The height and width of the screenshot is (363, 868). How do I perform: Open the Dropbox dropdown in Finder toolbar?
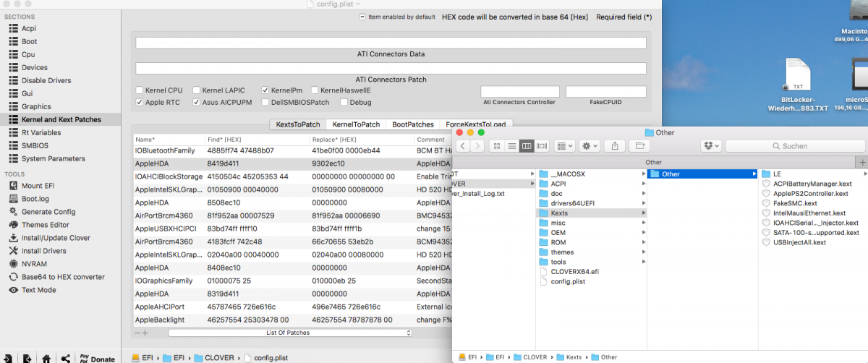[x=711, y=146]
